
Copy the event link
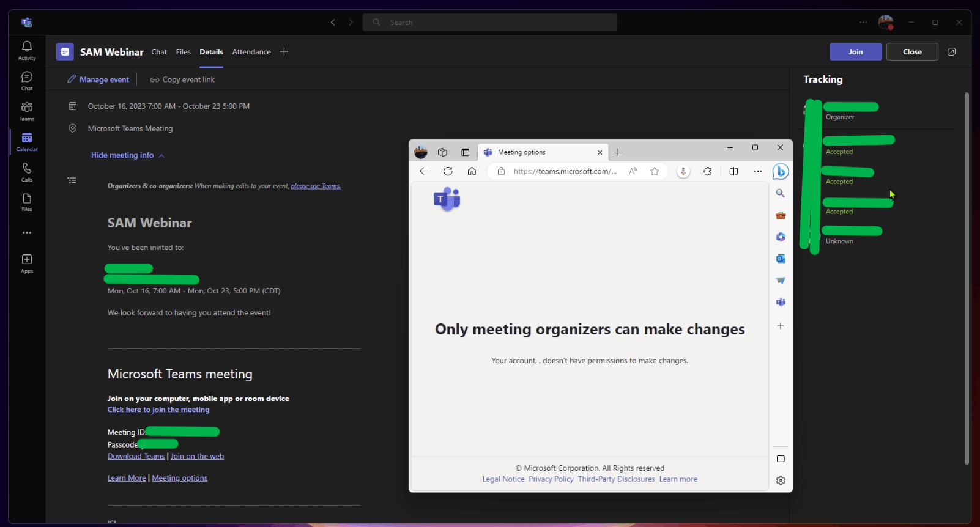[x=182, y=79]
